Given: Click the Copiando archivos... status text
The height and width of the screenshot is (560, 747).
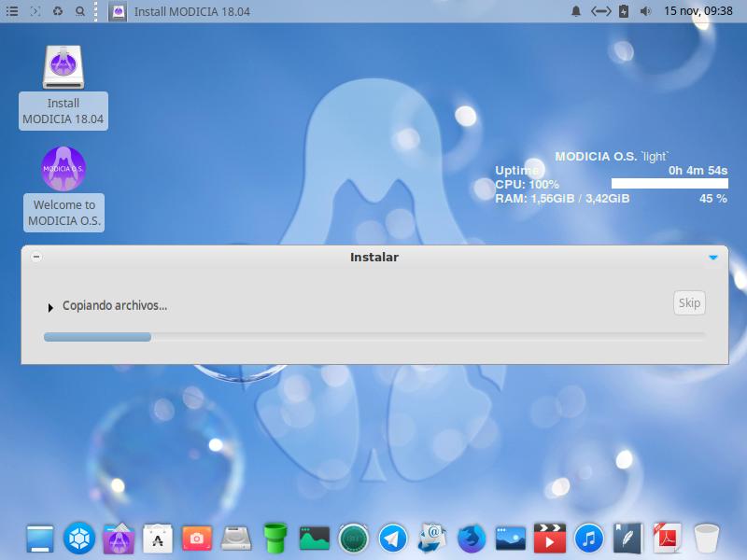Looking at the screenshot, I should click(x=115, y=305).
